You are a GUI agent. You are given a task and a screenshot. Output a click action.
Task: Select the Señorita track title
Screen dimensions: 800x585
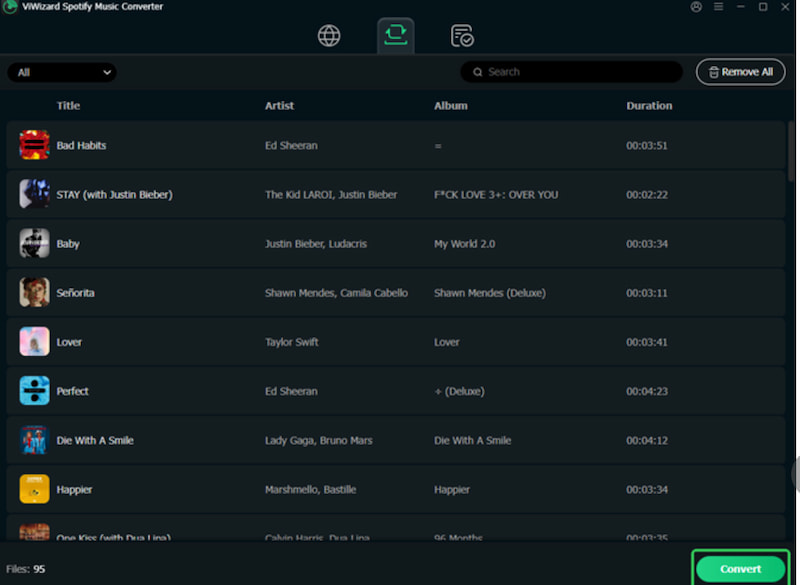coord(75,293)
